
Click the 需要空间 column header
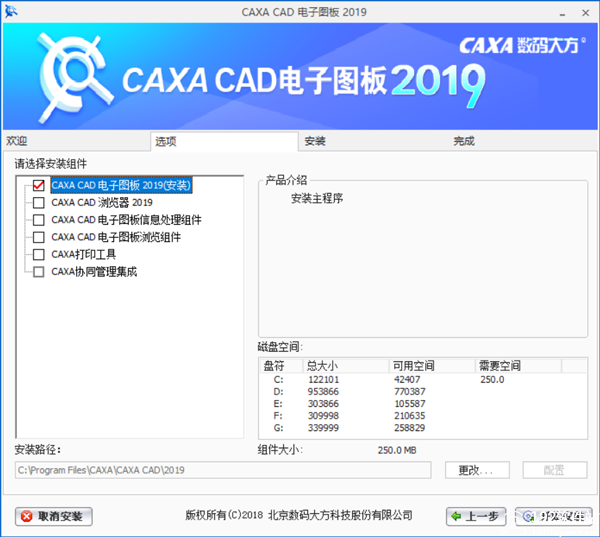(x=518, y=366)
